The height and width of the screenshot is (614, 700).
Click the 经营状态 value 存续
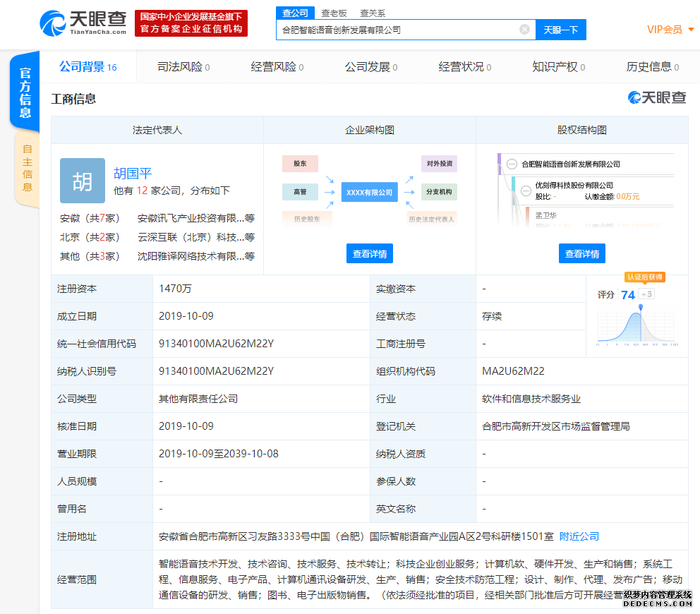(x=492, y=316)
